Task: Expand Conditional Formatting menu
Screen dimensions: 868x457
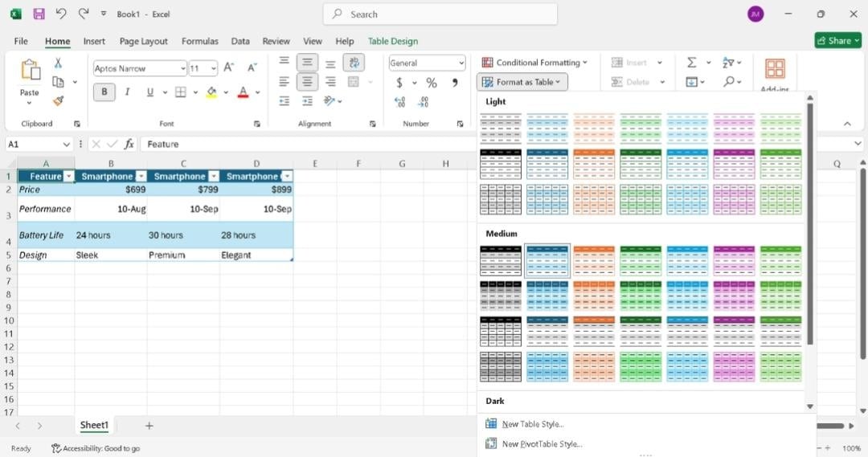Action: (534, 63)
